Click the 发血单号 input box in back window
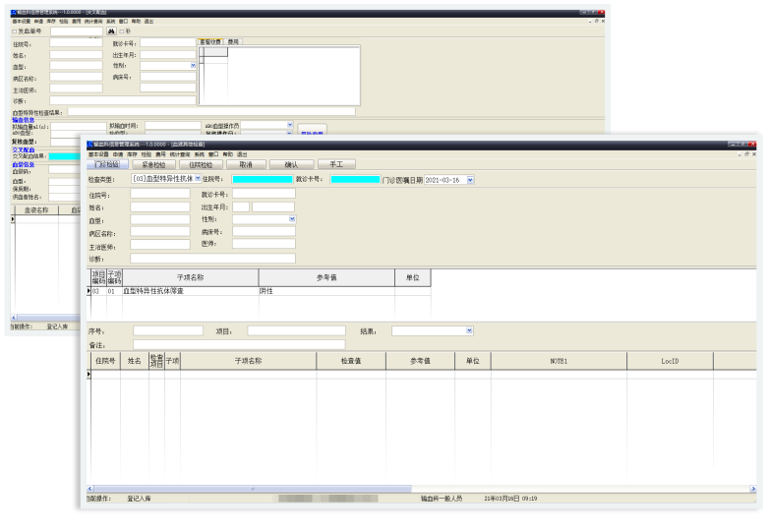 click(77, 31)
